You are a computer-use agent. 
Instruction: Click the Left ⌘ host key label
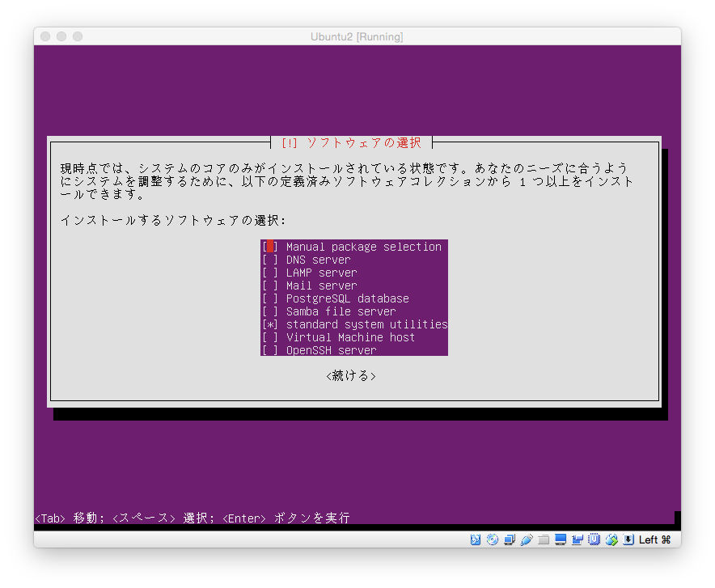coord(655,539)
